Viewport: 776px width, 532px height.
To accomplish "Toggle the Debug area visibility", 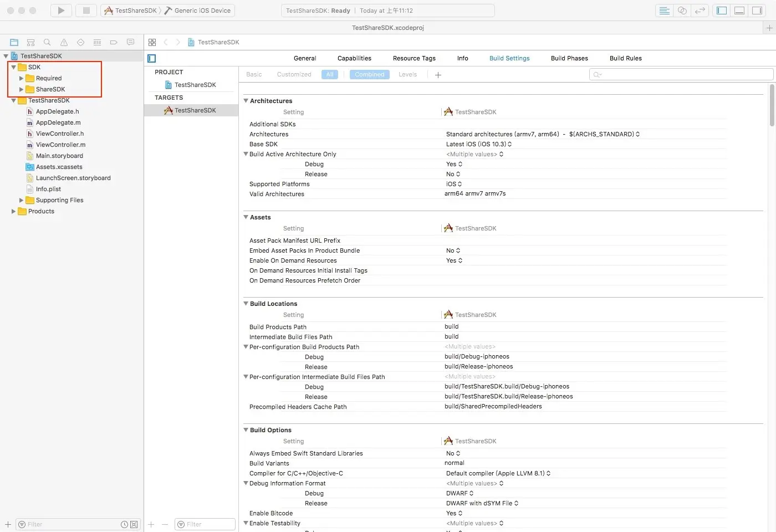I will point(739,11).
